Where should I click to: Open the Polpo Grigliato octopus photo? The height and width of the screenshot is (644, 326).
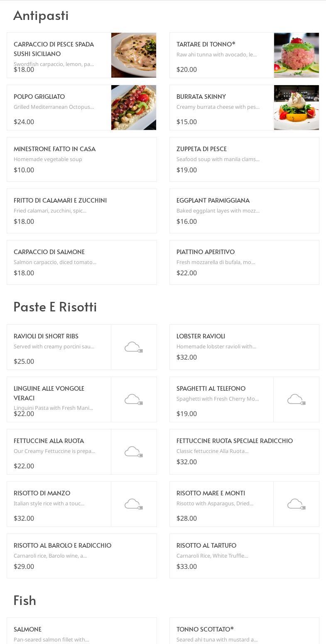point(134,108)
